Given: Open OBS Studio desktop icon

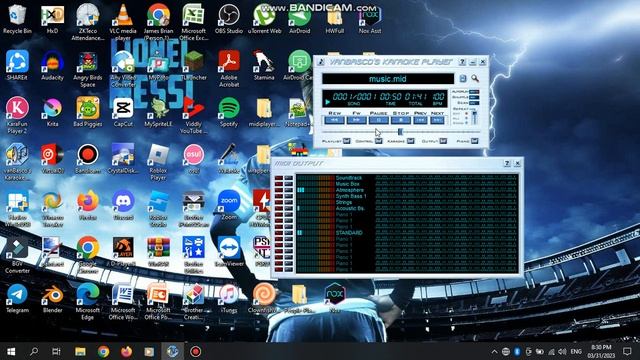Looking at the screenshot, I should click(229, 19).
